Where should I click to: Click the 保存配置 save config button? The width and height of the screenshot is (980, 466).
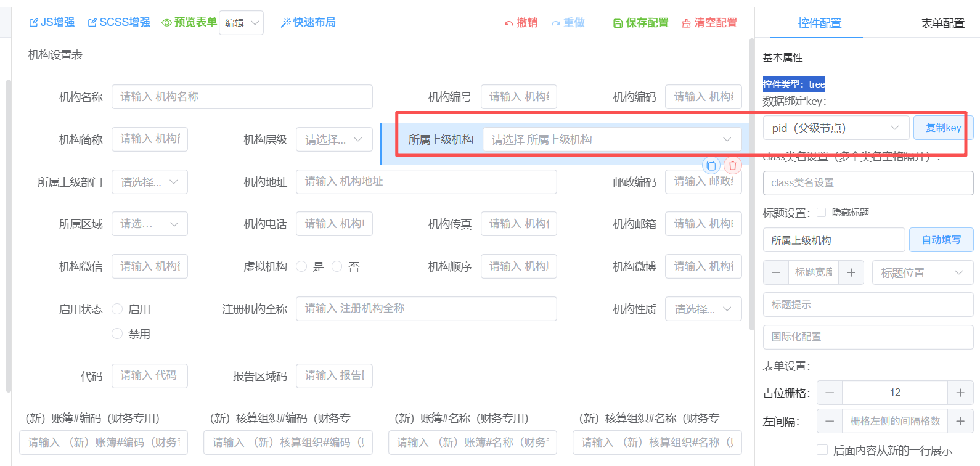point(640,23)
